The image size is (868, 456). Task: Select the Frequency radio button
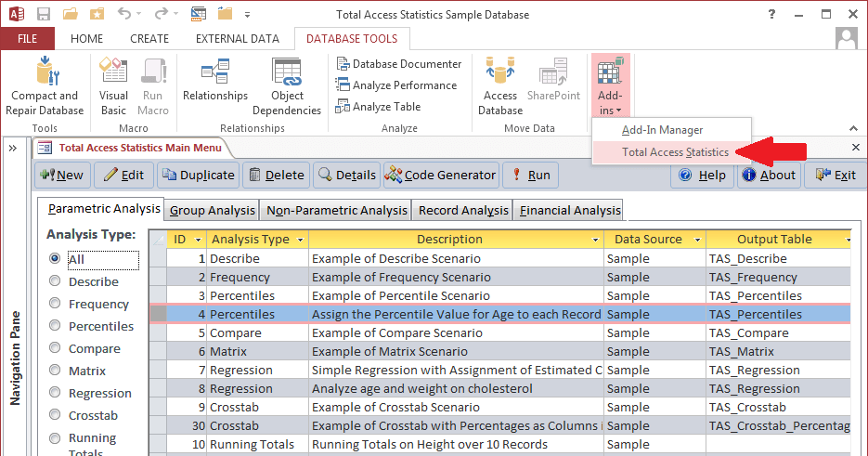click(x=56, y=304)
